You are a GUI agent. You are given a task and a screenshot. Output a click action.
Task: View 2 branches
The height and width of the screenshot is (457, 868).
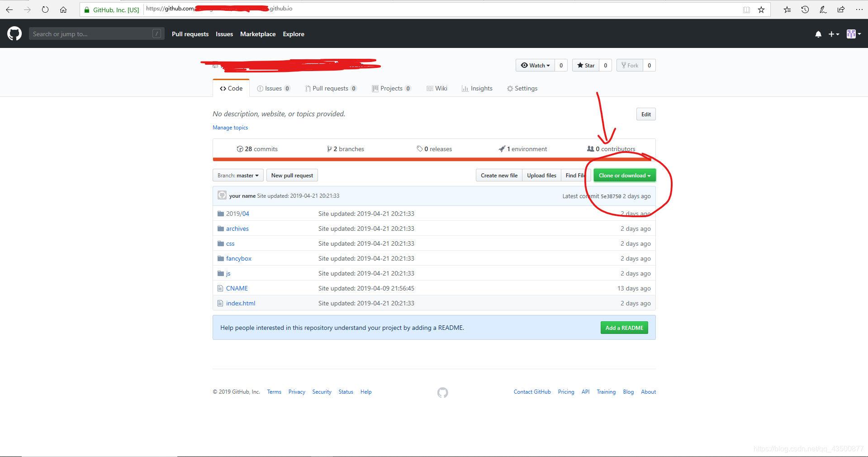(x=346, y=149)
